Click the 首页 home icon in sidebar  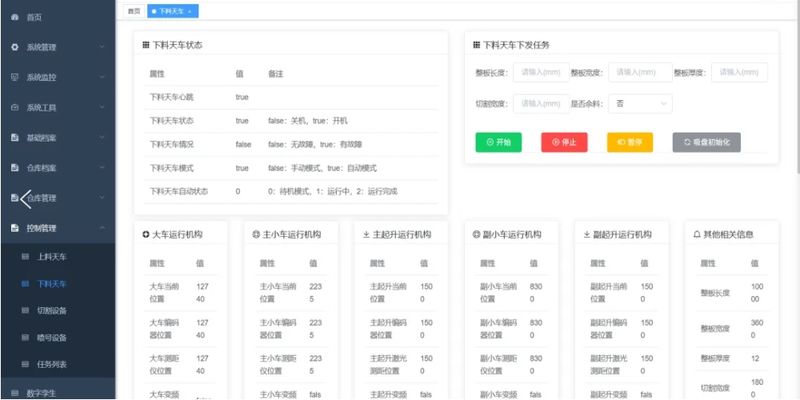point(14,17)
